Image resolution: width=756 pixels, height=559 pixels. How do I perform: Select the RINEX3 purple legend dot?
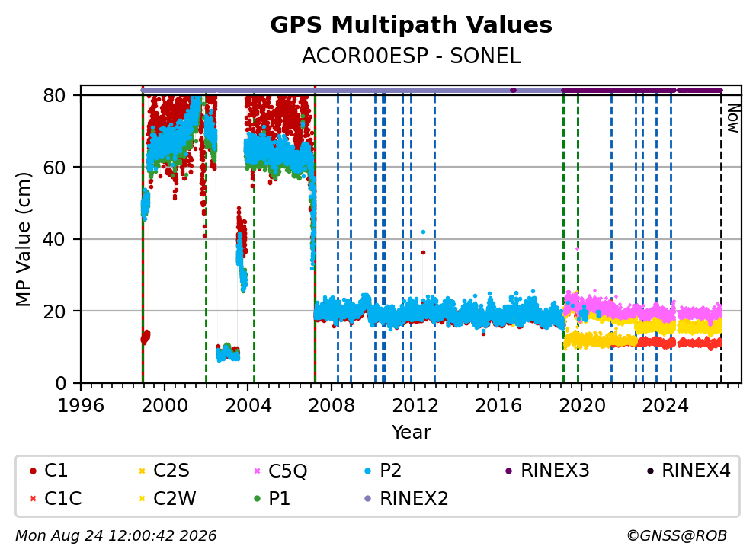coord(508,471)
